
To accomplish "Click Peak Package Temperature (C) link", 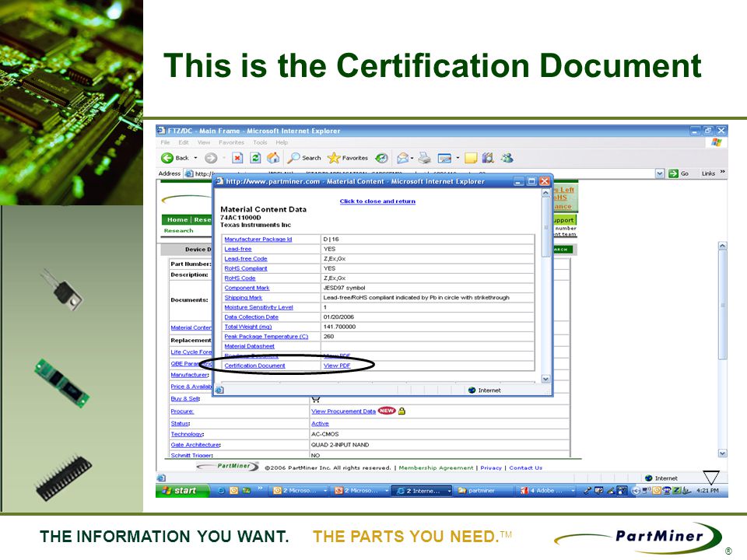I will pos(266,337).
